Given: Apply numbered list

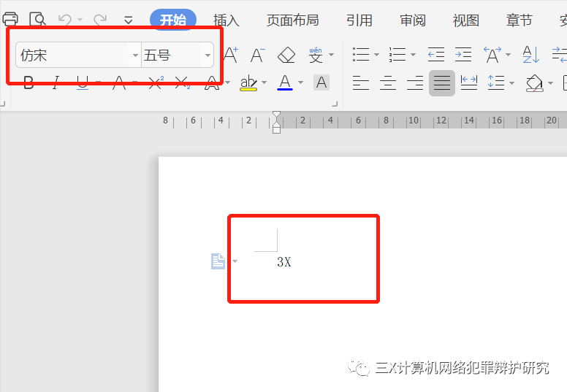Looking at the screenshot, I should tap(397, 55).
